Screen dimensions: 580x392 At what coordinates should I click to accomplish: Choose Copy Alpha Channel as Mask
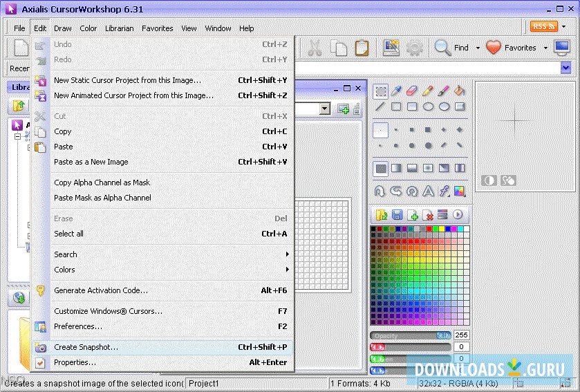coord(162,183)
